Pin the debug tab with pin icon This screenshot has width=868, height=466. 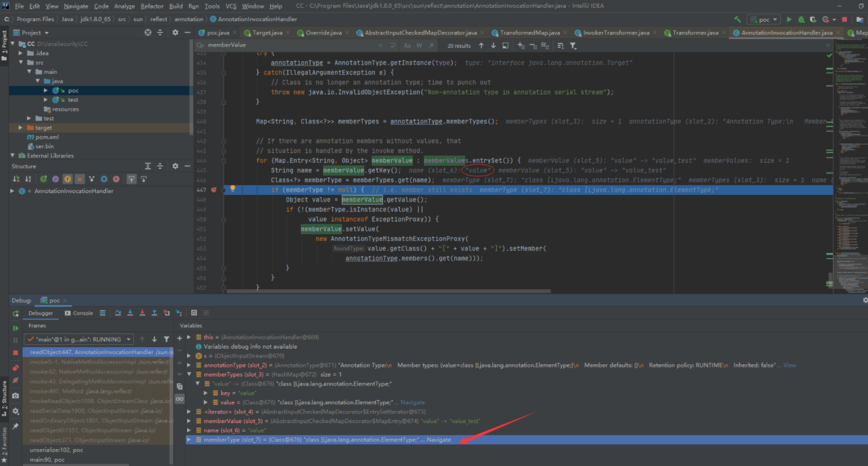(x=16, y=426)
